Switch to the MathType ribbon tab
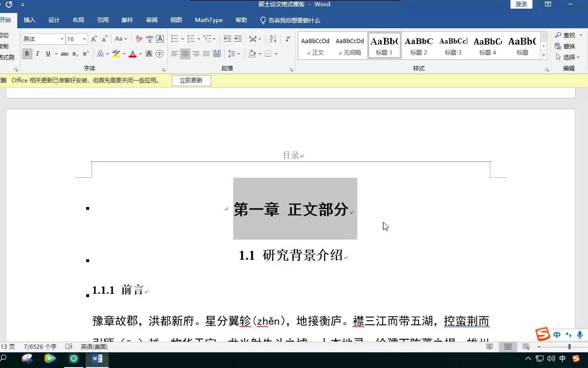Image resolution: width=588 pixels, height=368 pixels. (208, 20)
